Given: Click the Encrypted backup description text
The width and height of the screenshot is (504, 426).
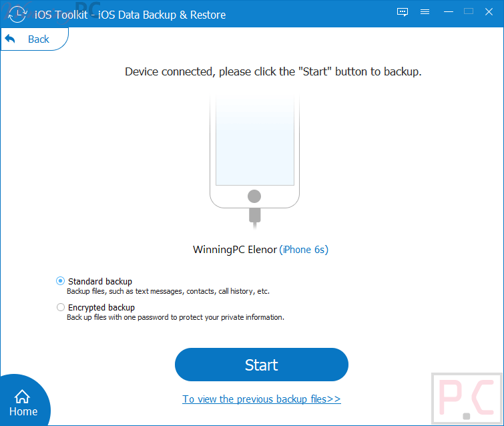Looking at the screenshot, I should [176, 317].
